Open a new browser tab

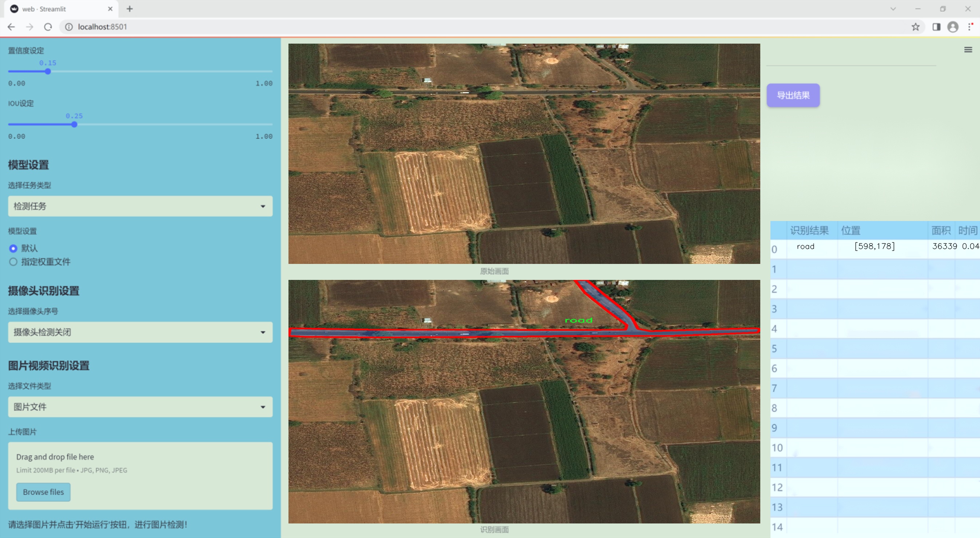(x=130, y=9)
